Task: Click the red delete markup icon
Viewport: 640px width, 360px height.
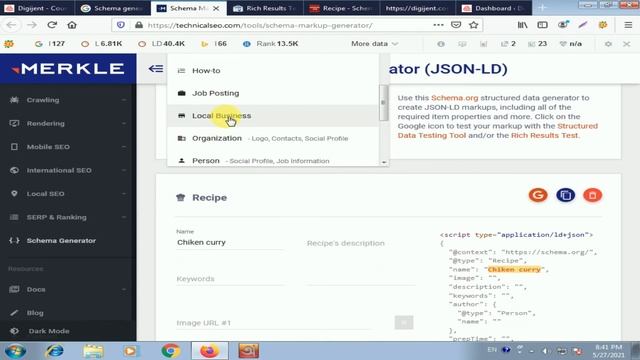Action: 593,195
